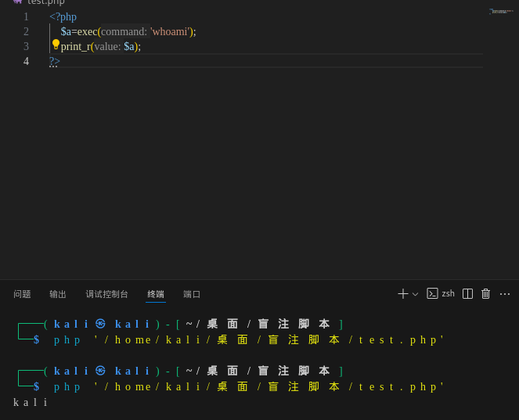Viewport: 519px width, 420px height.
Task: Open terminal launch profile dropdown chevron
Action: [x=415, y=294]
